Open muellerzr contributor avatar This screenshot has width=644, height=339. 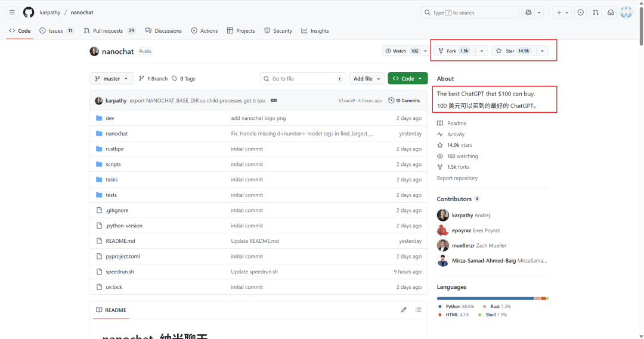pos(442,245)
